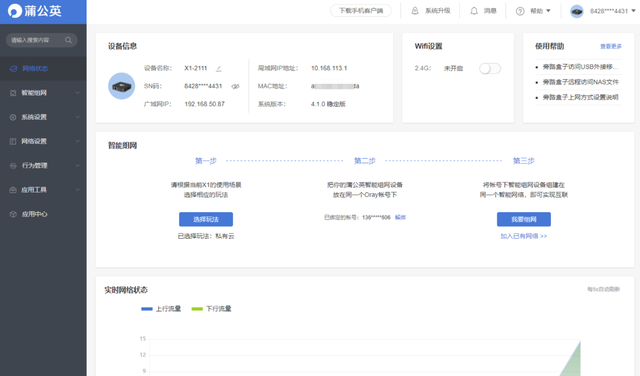The image size is (640, 376).
Task: Click the 每5s自动刷新 text
Action: [603, 289]
